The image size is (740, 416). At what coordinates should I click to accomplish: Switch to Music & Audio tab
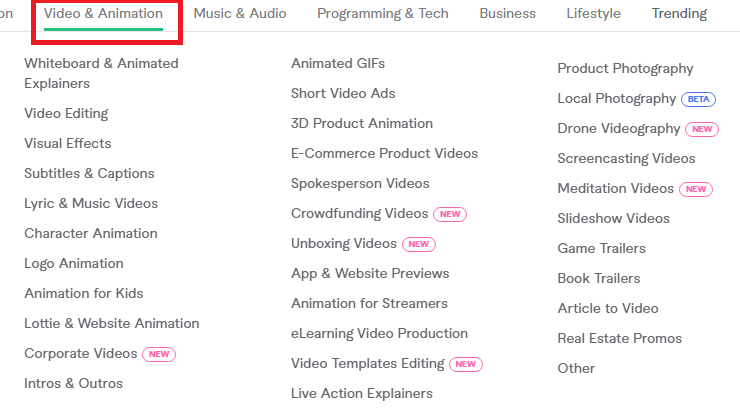pos(240,14)
